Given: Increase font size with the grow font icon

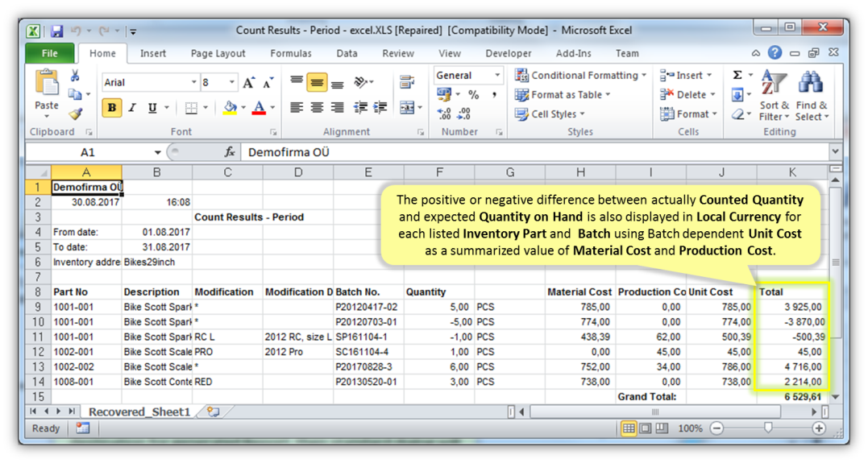Looking at the screenshot, I should [x=248, y=82].
